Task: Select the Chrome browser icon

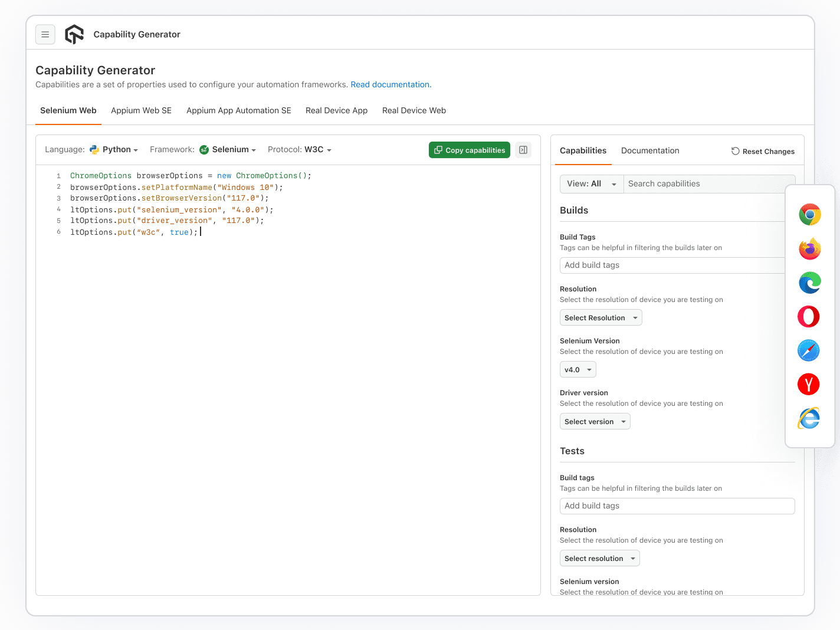Action: pos(809,214)
